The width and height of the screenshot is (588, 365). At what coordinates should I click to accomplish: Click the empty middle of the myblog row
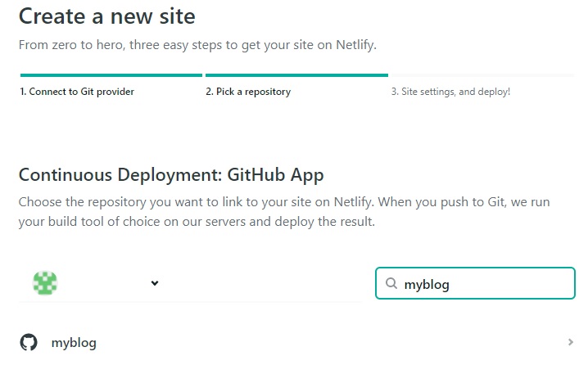click(x=328, y=343)
